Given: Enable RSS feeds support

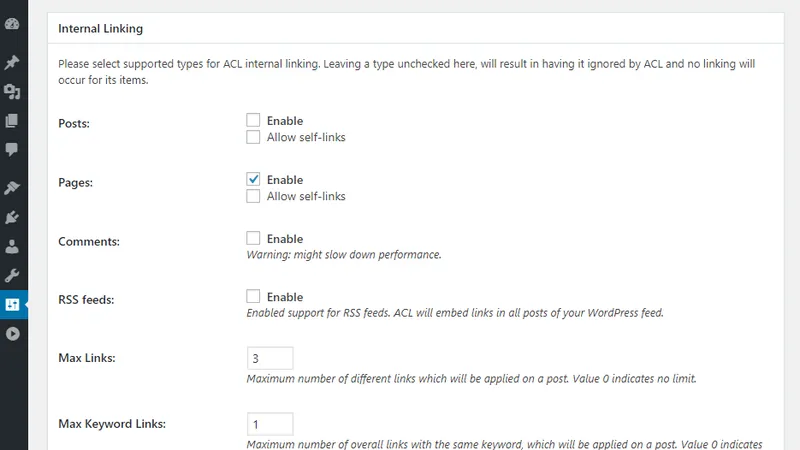Looking at the screenshot, I should coord(253,296).
